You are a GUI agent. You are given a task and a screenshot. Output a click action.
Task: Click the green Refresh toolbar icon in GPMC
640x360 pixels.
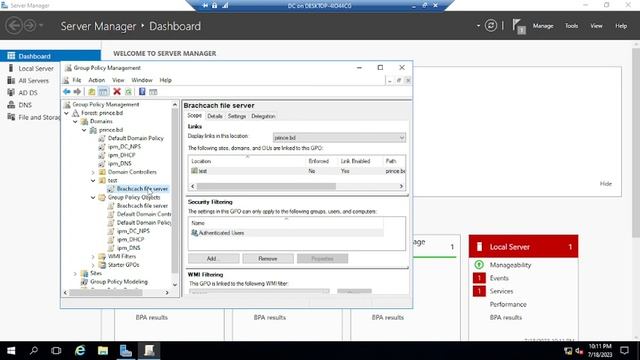coord(128,92)
